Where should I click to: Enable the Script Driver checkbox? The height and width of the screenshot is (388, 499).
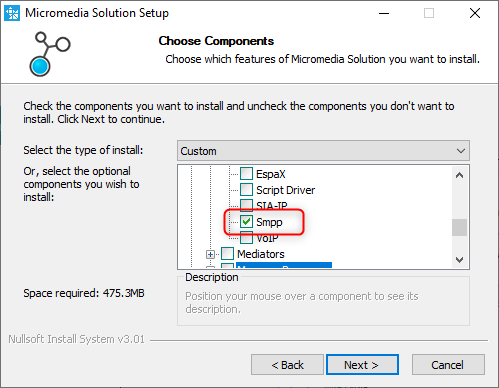[246, 190]
